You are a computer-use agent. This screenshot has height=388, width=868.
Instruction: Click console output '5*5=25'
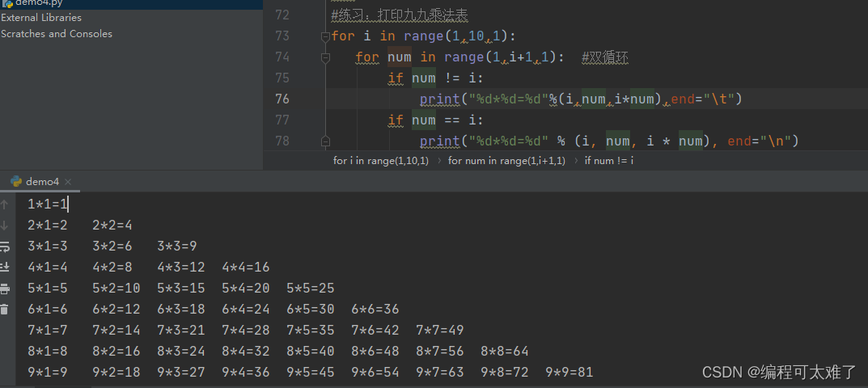[311, 289]
